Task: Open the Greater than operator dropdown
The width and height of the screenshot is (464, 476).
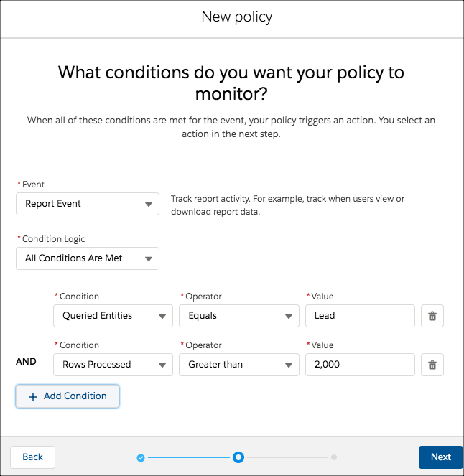Action: 239,365
